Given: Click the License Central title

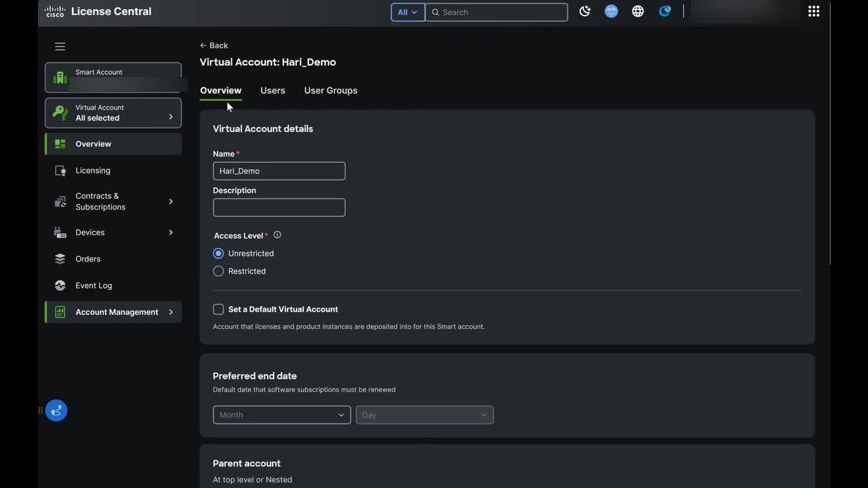Looking at the screenshot, I should tap(111, 12).
